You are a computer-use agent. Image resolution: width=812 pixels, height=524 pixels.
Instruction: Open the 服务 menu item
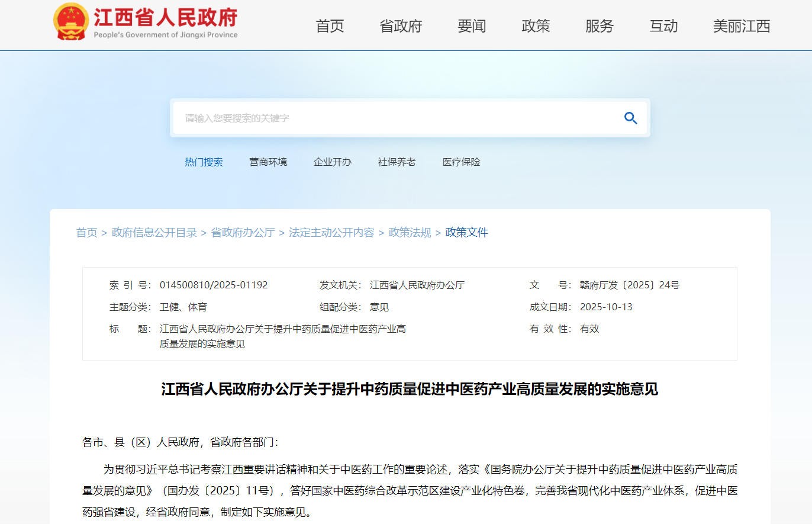point(600,26)
